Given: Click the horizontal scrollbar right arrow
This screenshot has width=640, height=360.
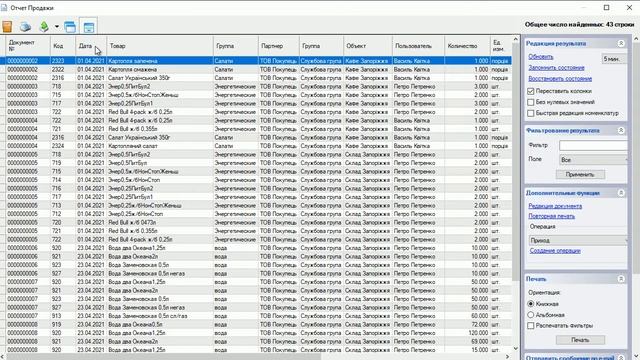Looking at the screenshot, I should point(508,357).
